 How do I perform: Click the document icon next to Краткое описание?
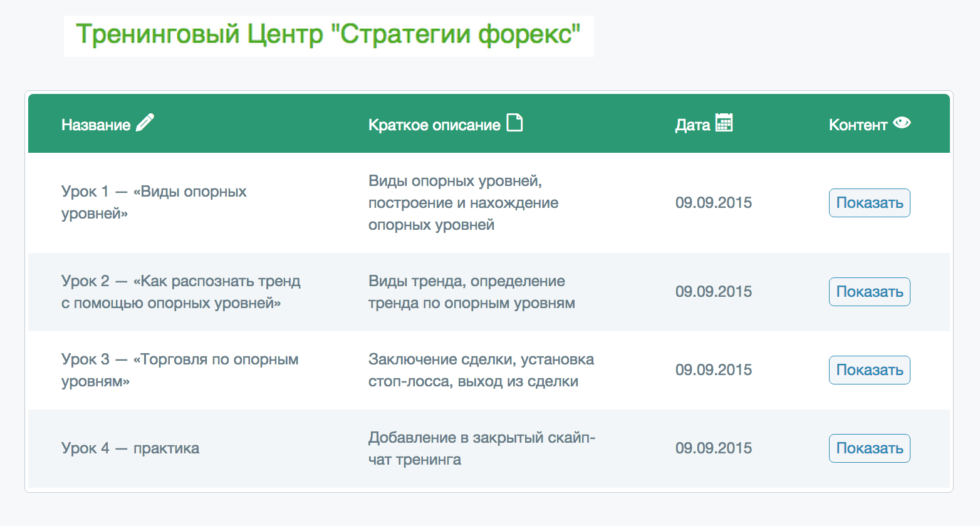514,123
